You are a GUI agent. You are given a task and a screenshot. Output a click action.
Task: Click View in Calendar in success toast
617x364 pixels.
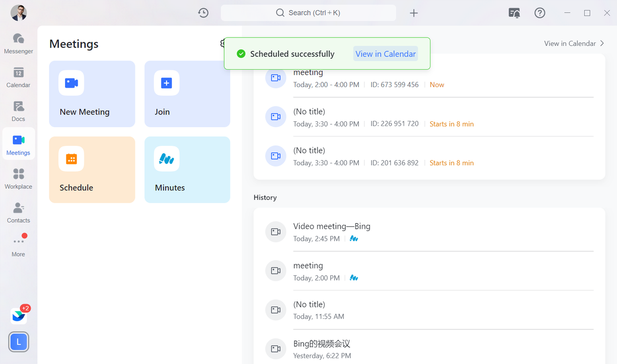[385, 54]
